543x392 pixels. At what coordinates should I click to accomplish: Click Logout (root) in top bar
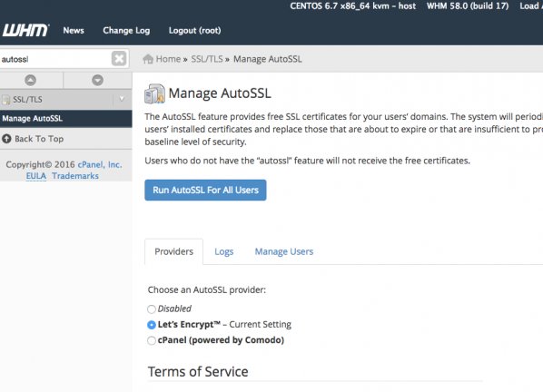[x=194, y=31]
